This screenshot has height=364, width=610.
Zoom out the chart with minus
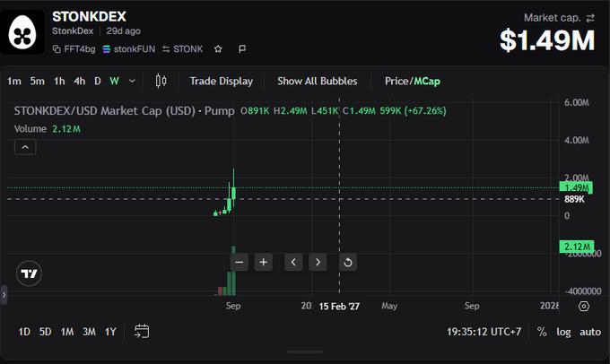coord(240,262)
